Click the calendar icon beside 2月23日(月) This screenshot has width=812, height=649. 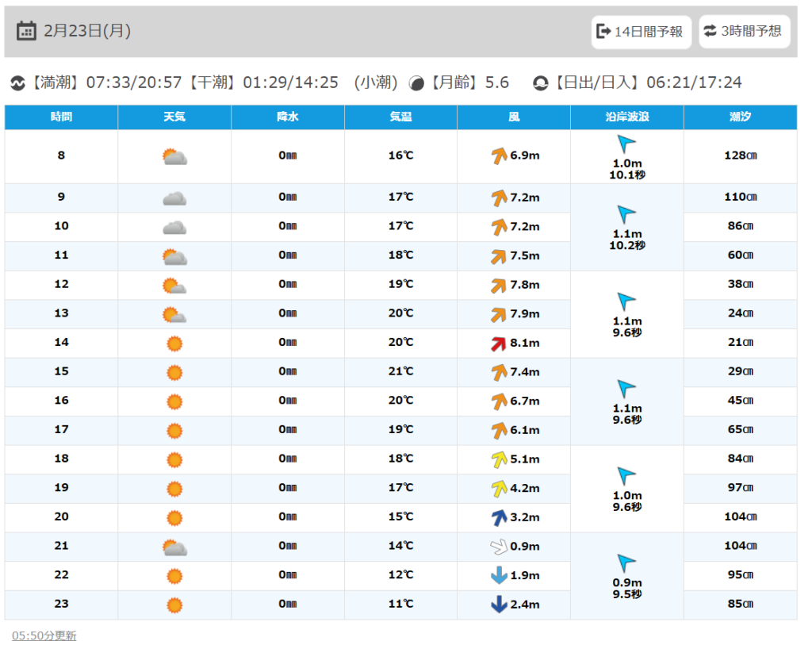tap(26, 31)
